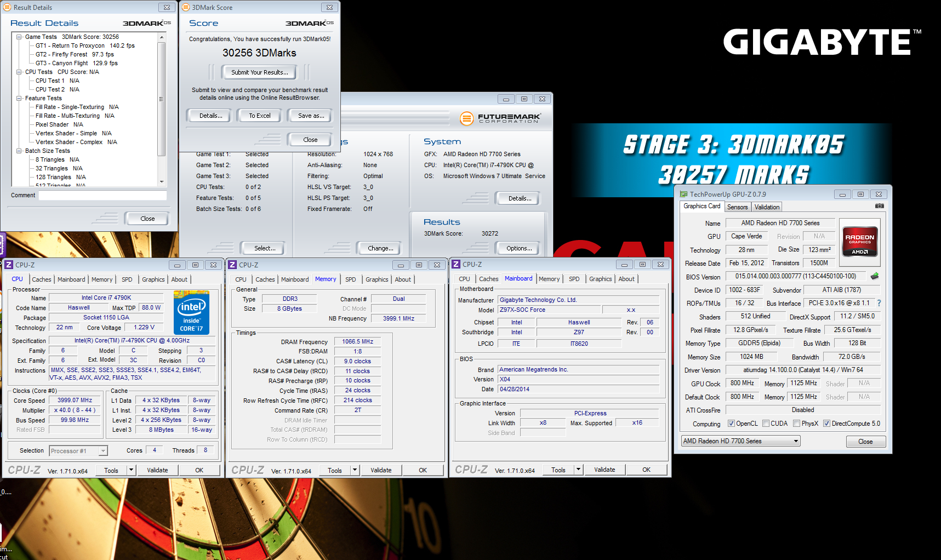Open the AMD Radeon HD 7700 Series dropdown

(x=741, y=441)
